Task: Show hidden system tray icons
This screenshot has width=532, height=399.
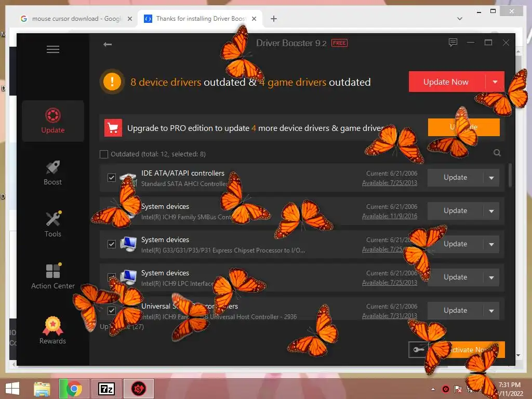Action: pos(433,389)
